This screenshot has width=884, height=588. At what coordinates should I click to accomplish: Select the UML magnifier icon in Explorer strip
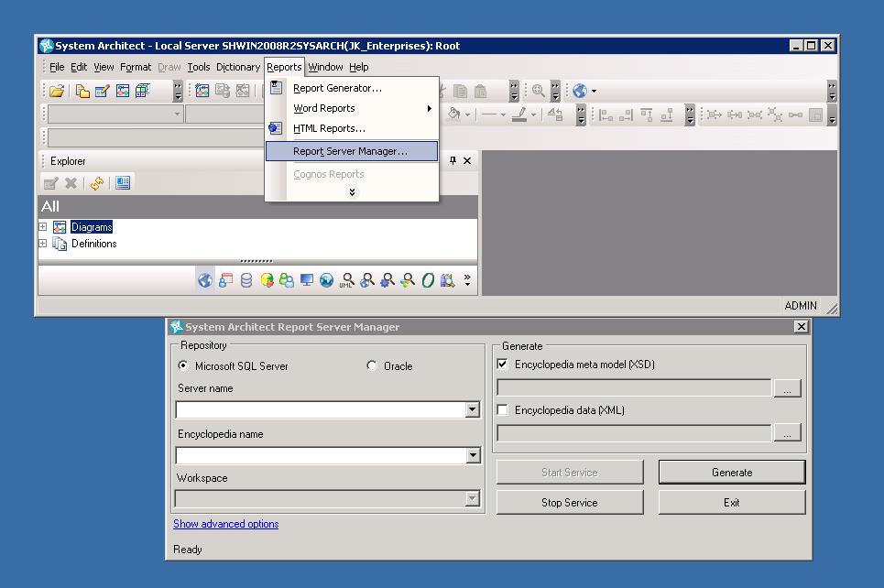pos(346,280)
